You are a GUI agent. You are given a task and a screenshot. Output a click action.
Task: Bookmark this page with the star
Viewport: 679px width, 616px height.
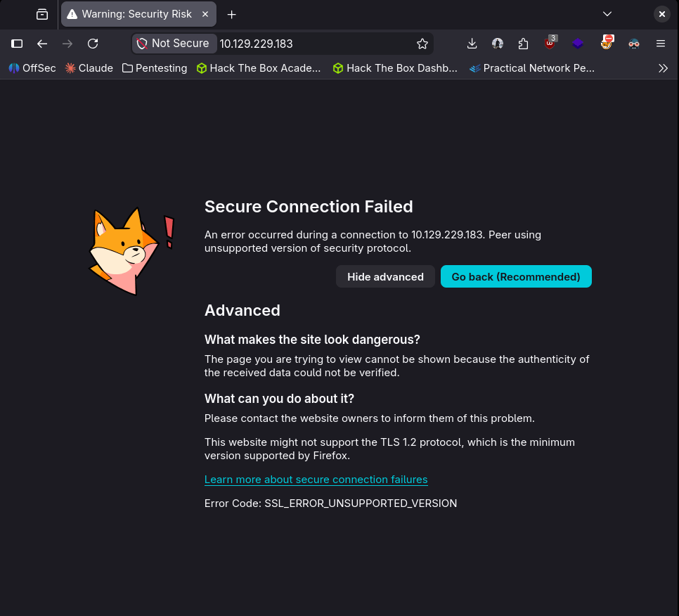[422, 44]
